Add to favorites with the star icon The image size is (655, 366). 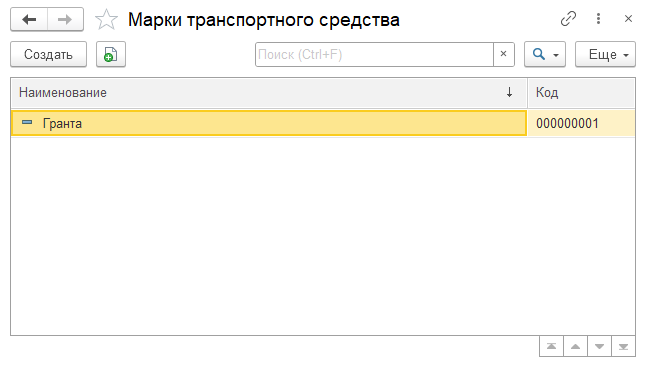click(107, 20)
